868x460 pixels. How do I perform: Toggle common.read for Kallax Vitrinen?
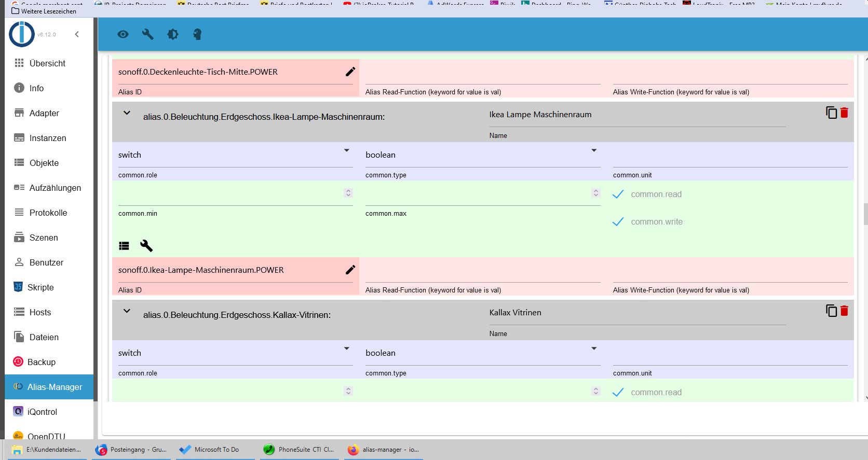click(x=618, y=393)
